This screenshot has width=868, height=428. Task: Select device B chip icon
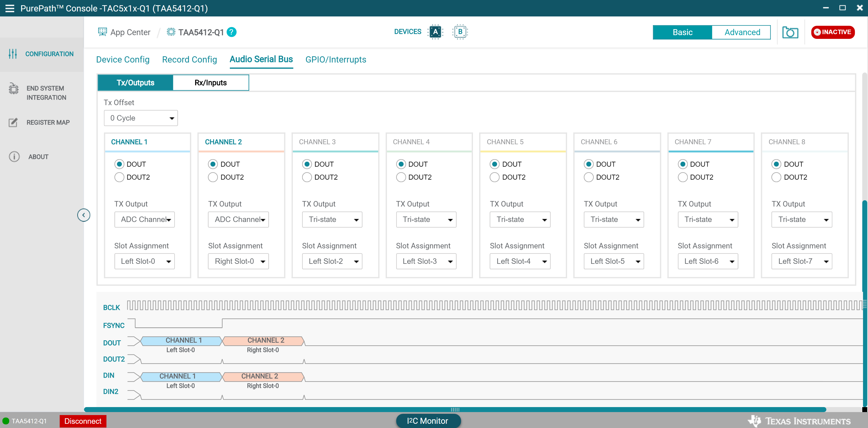pyautogui.click(x=460, y=32)
